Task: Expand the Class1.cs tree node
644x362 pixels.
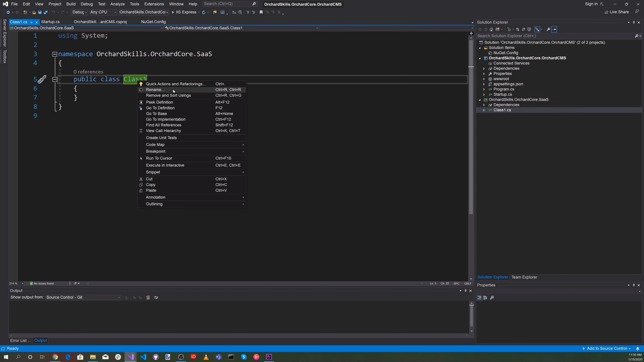Action: click(484, 110)
